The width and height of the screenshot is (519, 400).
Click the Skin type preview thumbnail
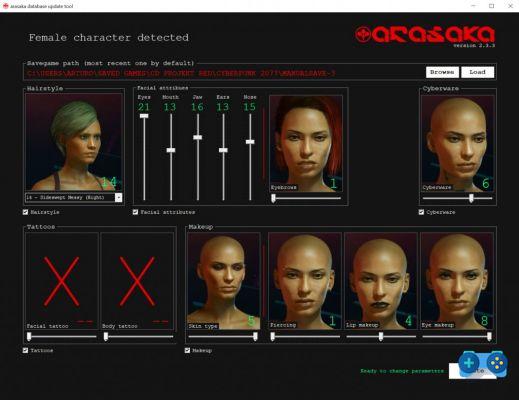click(224, 281)
